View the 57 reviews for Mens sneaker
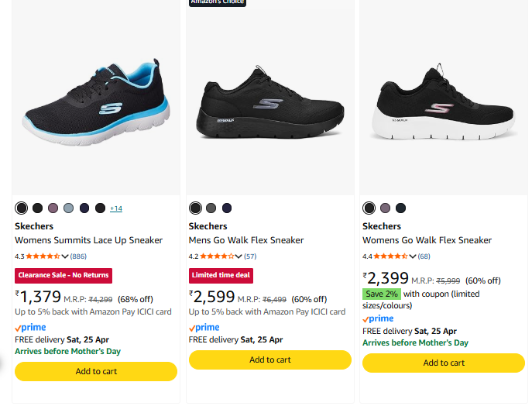The image size is (532, 406). 250,256
